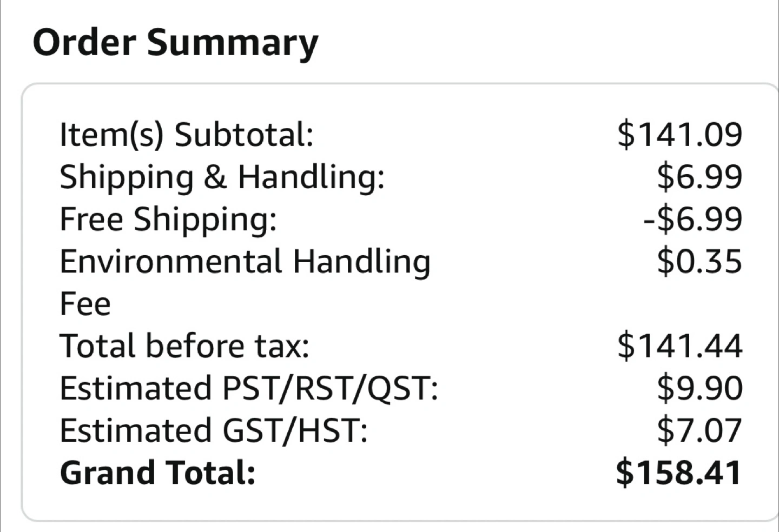Click the wrapped word 'Fee'
The width and height of the screenshot is (779, 532).
point(85,304)
